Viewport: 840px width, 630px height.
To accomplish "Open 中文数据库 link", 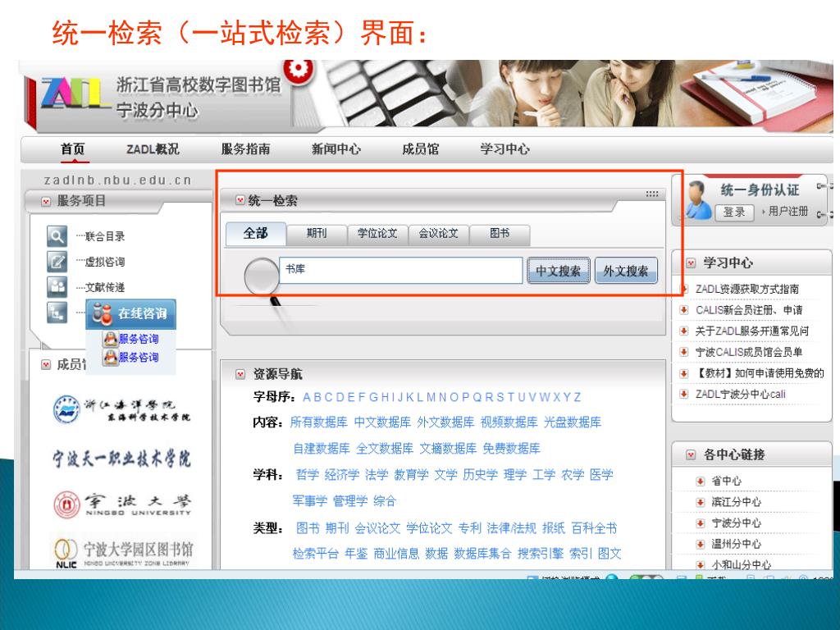I will [382, 422].
